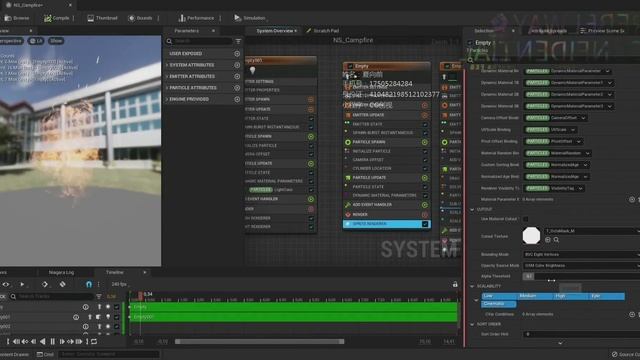Toggle the timeline snapping magnet icon

coord(89,284)
